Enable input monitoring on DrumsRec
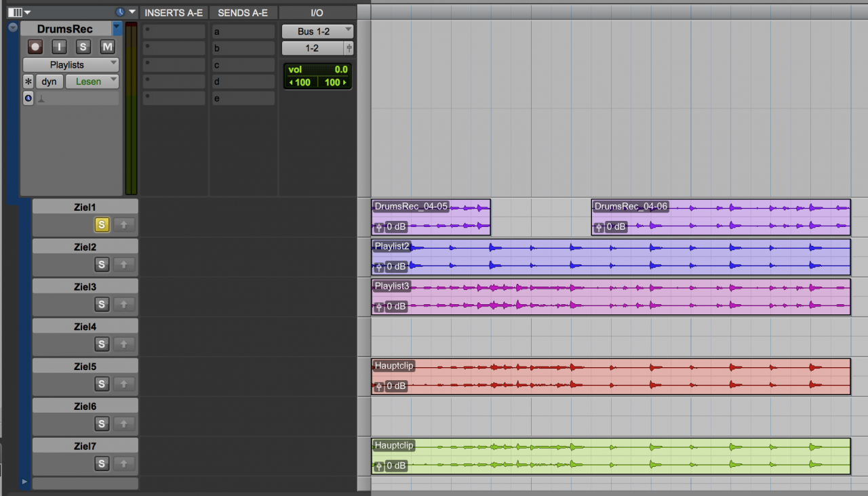Viewport: 868px width, 496px height. (x=60, y=47)
